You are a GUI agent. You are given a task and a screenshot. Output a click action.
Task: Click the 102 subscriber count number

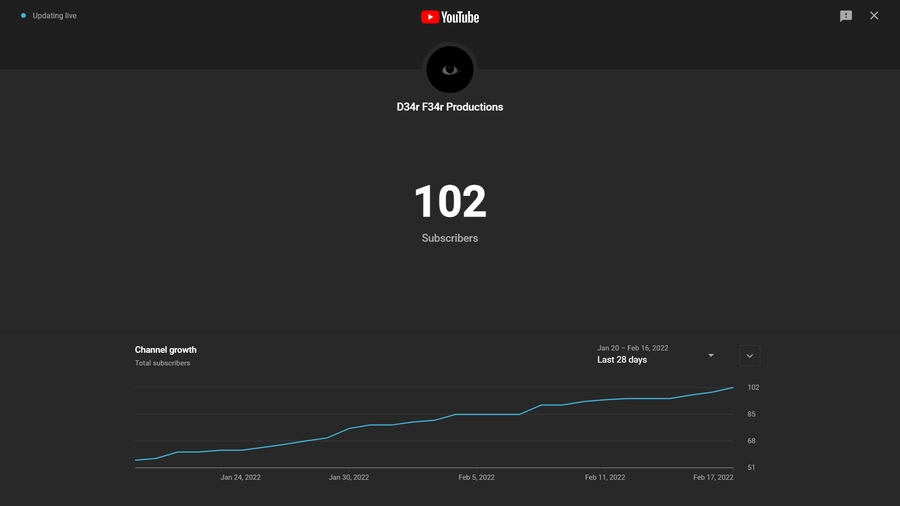[x=450, y=201]
